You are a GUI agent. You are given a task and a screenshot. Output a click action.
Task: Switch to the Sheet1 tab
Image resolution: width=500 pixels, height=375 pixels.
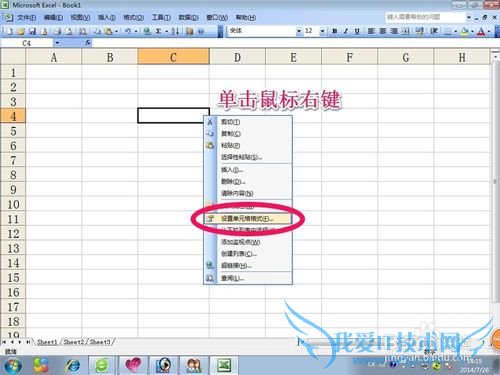point(47,342)
